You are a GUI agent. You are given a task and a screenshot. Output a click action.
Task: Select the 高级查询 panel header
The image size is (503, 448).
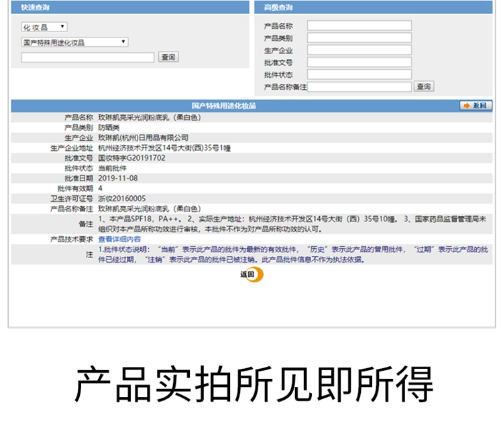pos(278,7)
